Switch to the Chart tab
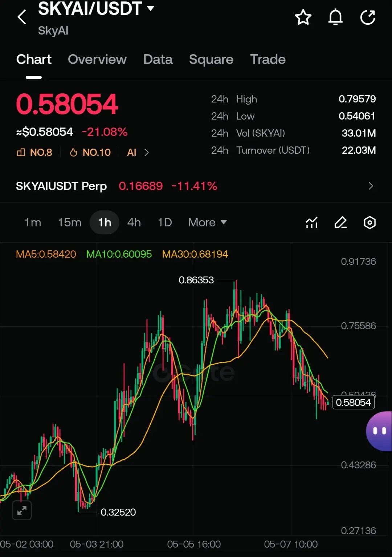The height and width of the screenshot is (557, 392). [x=34, y=59]
